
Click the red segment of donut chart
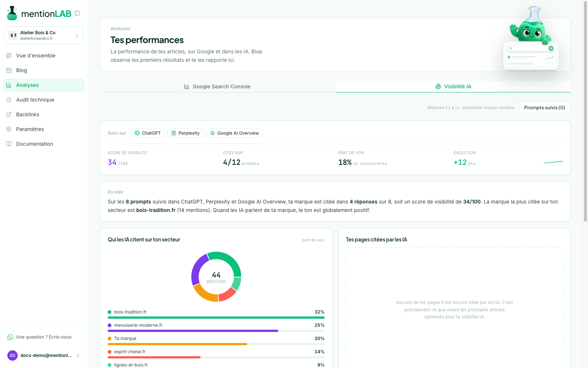coord(228,295)
